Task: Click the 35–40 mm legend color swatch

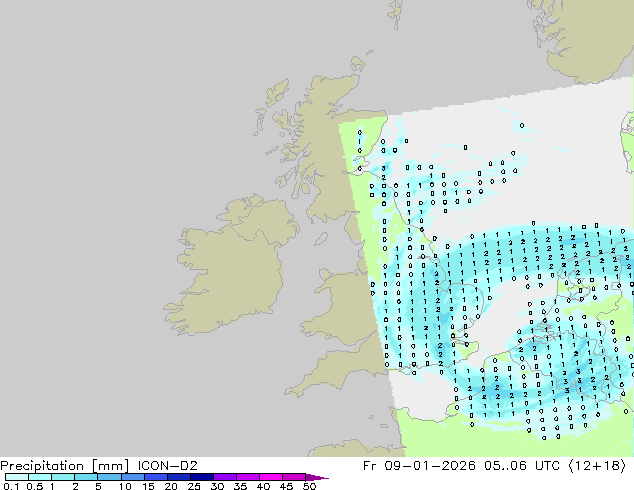Action: tap(247, 477)
